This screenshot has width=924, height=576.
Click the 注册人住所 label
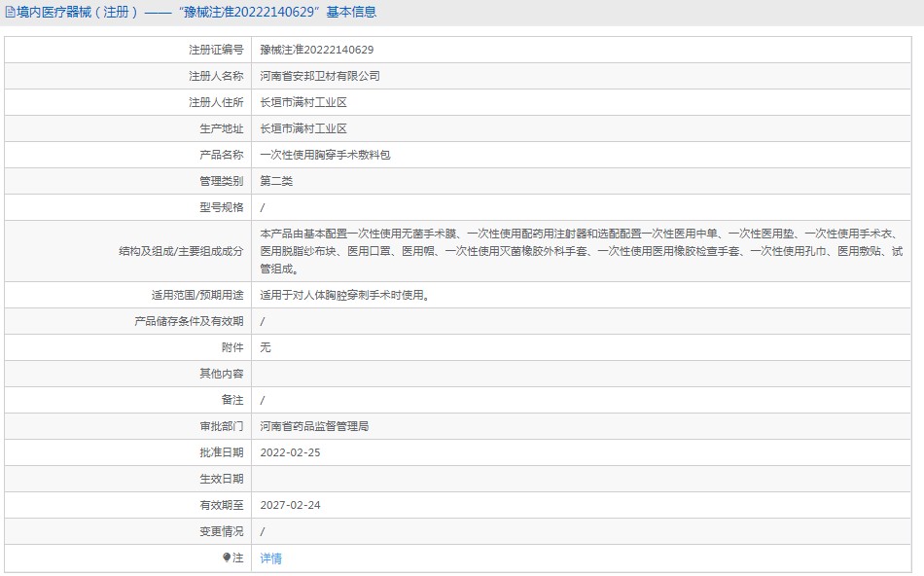[x=216, y=102]
